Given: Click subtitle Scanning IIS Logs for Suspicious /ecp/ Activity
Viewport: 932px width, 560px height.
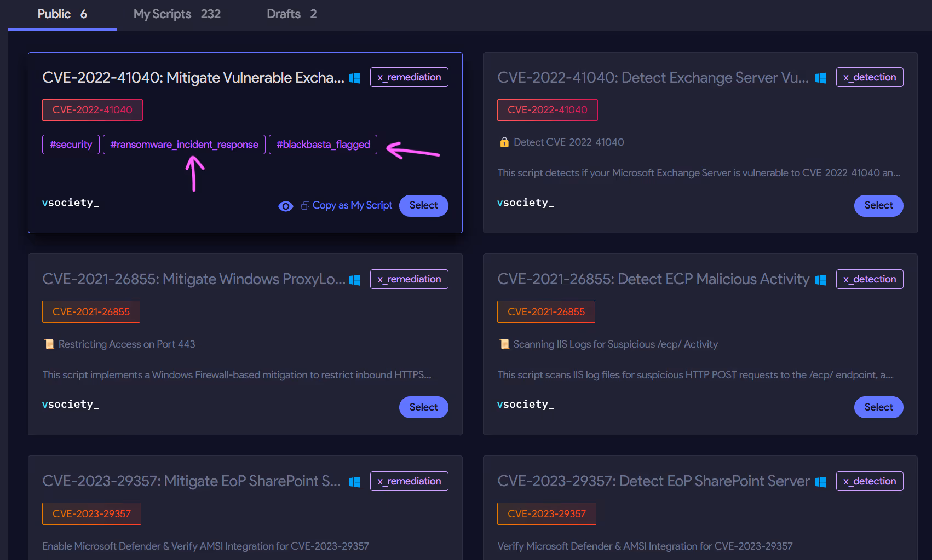Looking at the screenshot, I should (615, 344).
